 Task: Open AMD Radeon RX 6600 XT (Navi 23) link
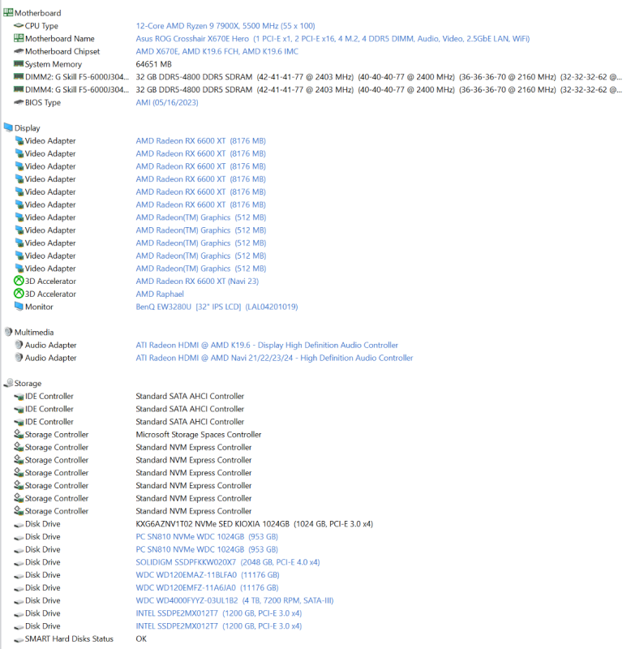pos(197,281)
